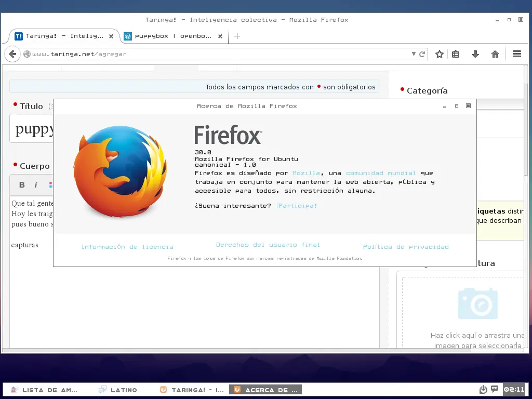The width and height of the screenshot is (532, 399).
Task: Click the Título text field
Action: 32,129
